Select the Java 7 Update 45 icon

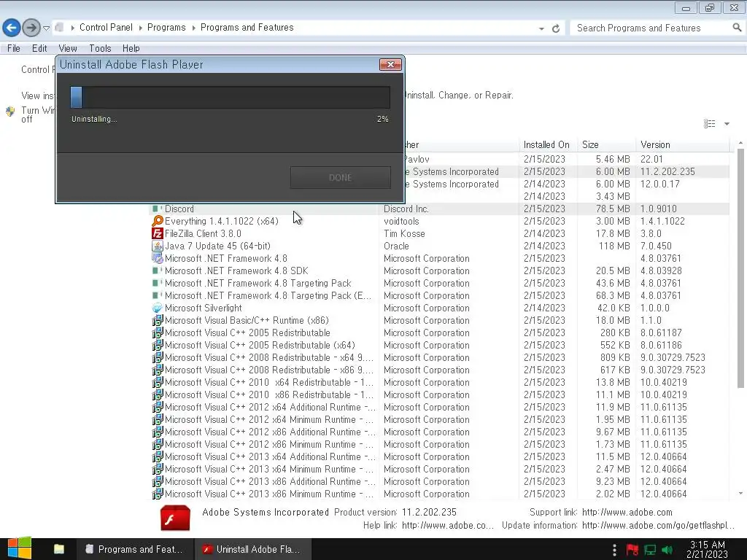pyautogui.click(x=158, y=246)
